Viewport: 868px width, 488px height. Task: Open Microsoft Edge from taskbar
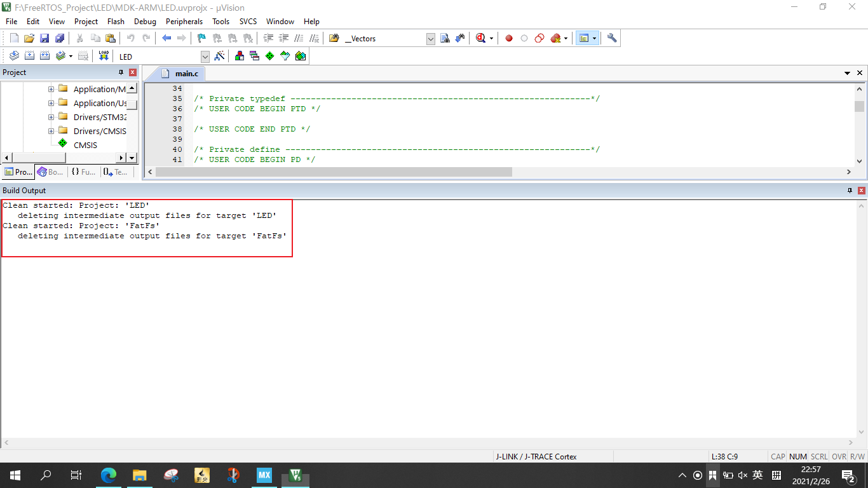point(109,475)
